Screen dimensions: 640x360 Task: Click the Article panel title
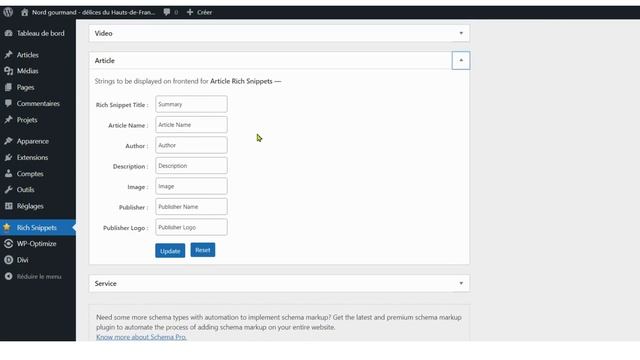pyautogui.click(x=104, y=60)
